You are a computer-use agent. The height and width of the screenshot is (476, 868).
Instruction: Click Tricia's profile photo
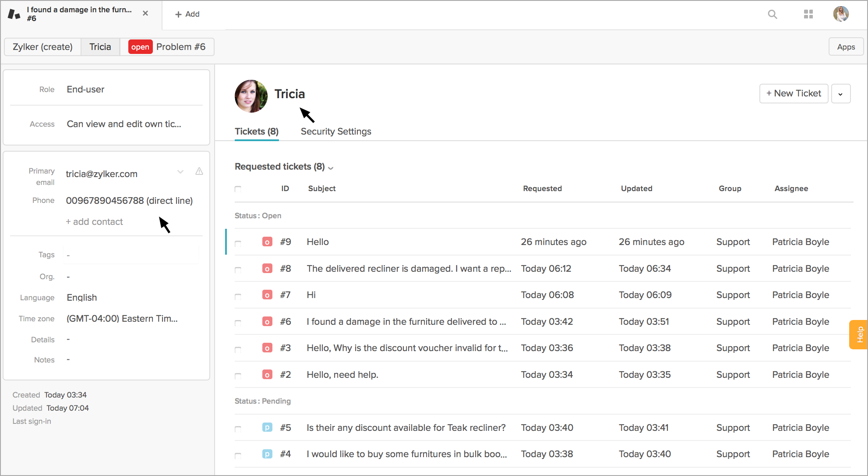(251, 96)
